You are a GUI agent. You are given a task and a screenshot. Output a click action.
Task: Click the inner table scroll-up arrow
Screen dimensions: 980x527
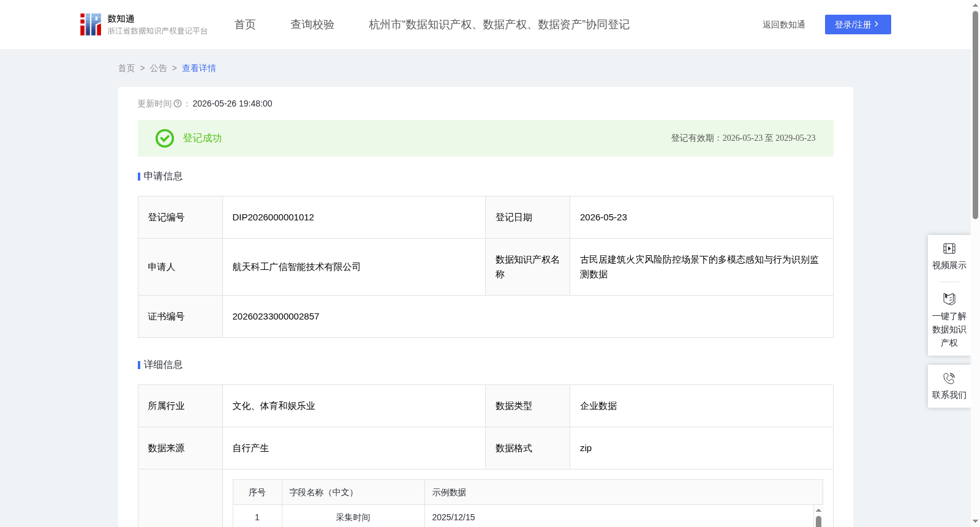(818, 510)
